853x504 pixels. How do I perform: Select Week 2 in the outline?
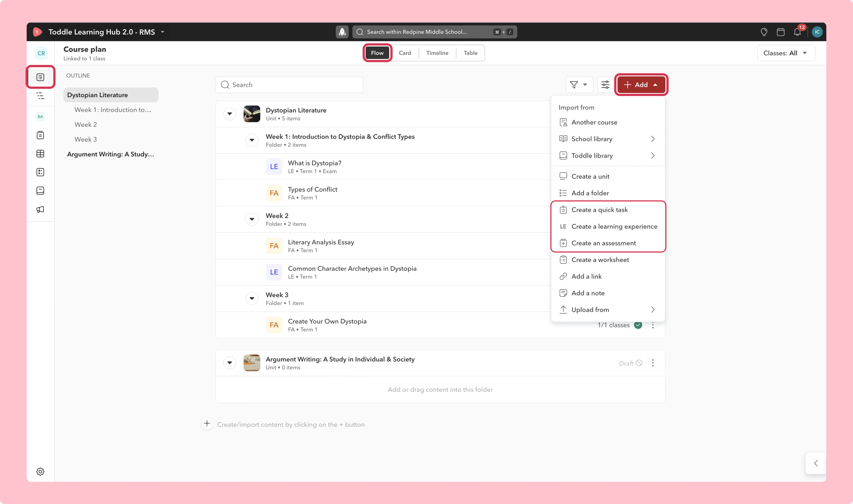tap(86, 125)
